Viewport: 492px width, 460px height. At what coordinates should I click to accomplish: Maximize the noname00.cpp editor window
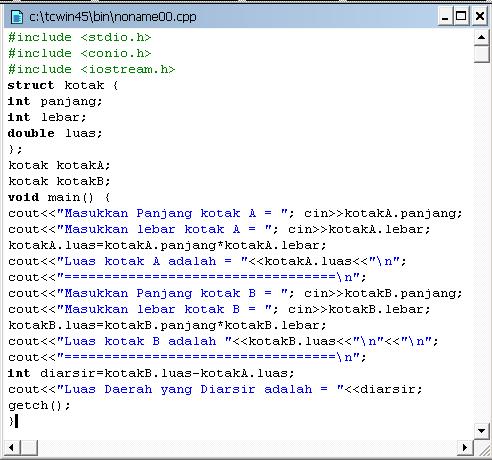(x=461, y=16)
